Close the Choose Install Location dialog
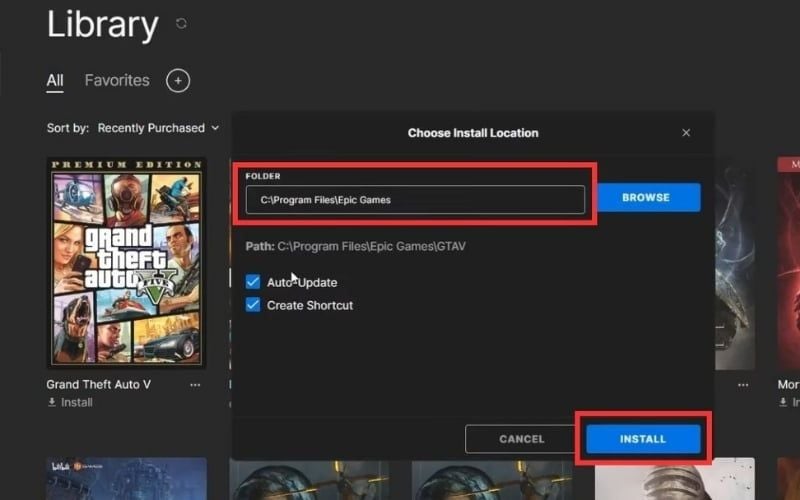This screenshot has width=800, height=500. click(x=686, y=133)
